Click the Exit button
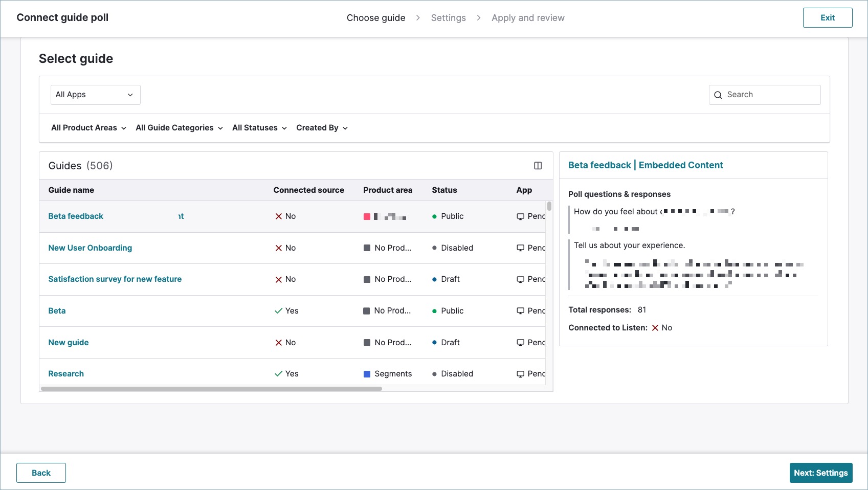868x490 pixels. pos(828,18)
